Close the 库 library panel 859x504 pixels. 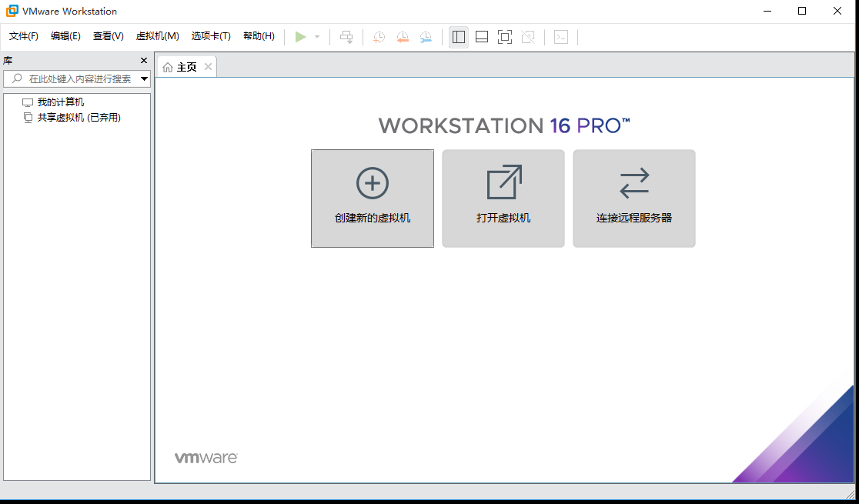[144, 60]
